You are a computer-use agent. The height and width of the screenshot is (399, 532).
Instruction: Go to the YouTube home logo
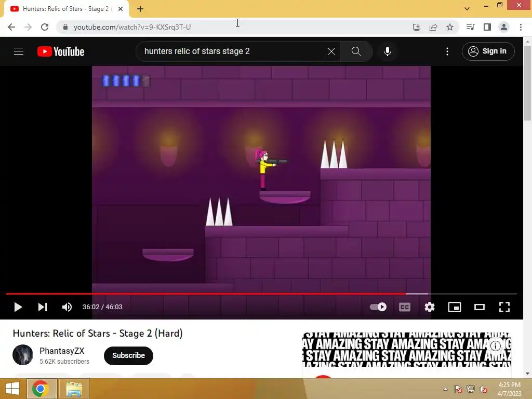[x=61, y=51]
